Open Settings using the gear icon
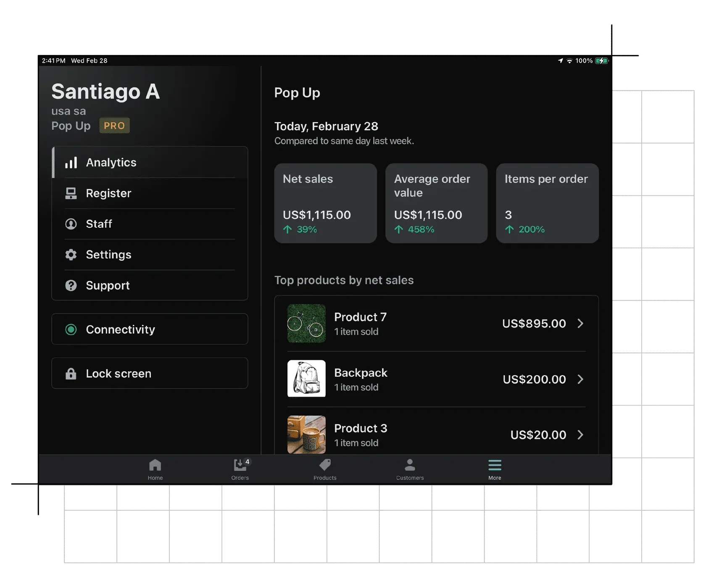 (71, 255)
